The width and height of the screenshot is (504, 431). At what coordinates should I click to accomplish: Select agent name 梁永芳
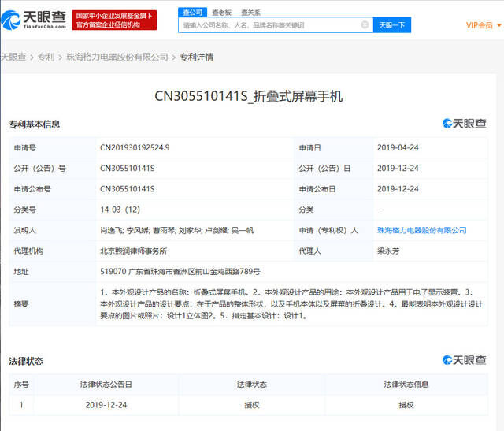[x=388, y=251]
